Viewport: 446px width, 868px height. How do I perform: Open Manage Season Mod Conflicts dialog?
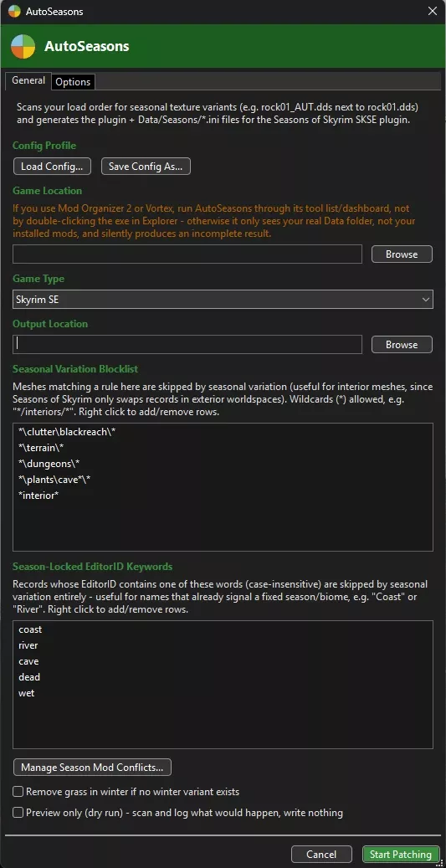tap(92, 768)
